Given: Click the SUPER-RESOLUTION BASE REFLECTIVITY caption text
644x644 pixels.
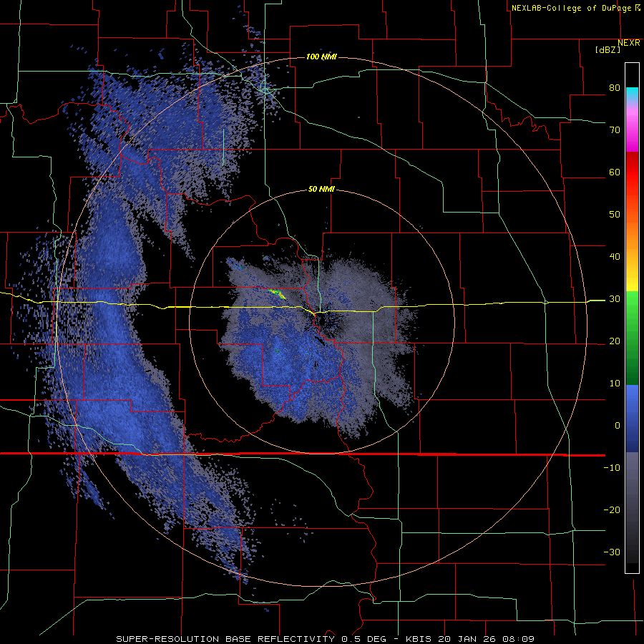Looking at the screenshot, I should (225, 639).
